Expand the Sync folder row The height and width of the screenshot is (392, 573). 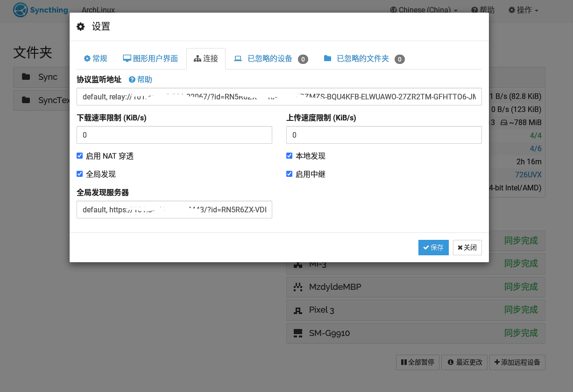(x=41, y=77)
